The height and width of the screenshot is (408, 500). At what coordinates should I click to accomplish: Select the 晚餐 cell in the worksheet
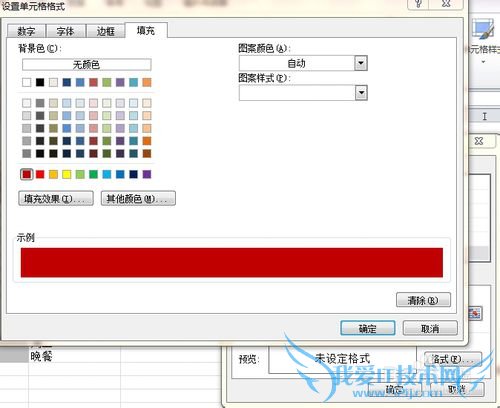pos(74,356)
